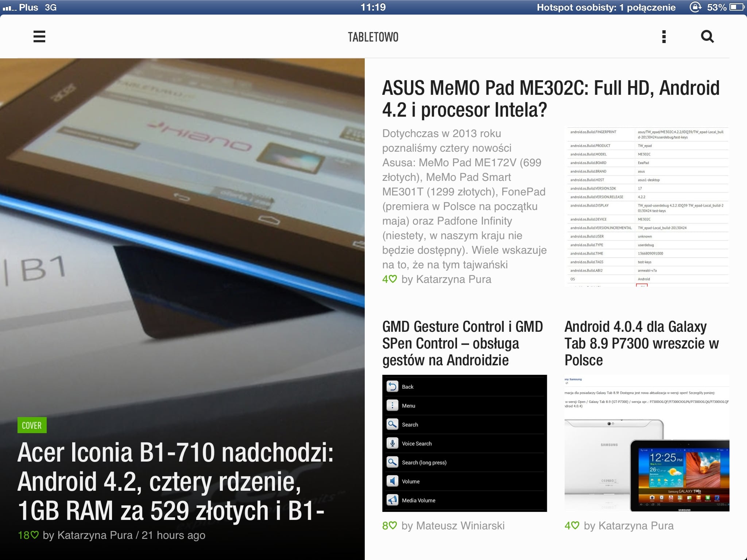Tap 'by Mateusz Winiarski' author line

pyautogui.click(x=453, y=526)
